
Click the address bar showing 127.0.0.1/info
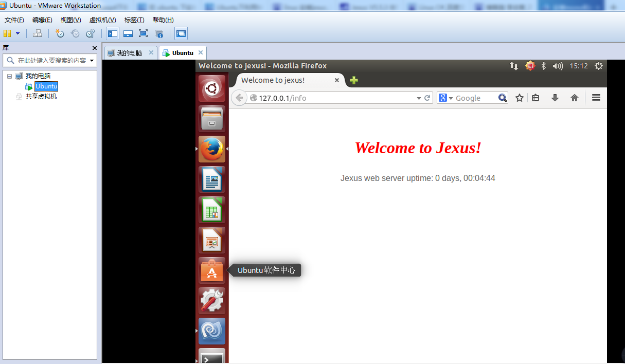click(332, 98)
